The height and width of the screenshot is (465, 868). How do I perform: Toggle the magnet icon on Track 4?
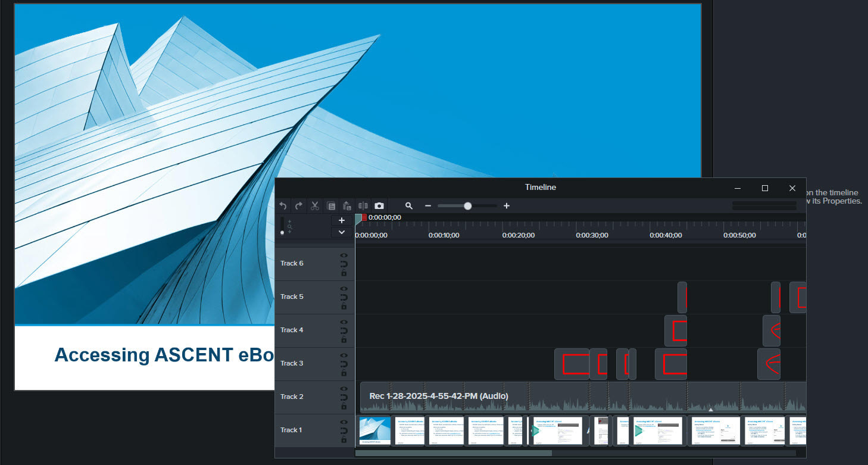coord(344,331)
